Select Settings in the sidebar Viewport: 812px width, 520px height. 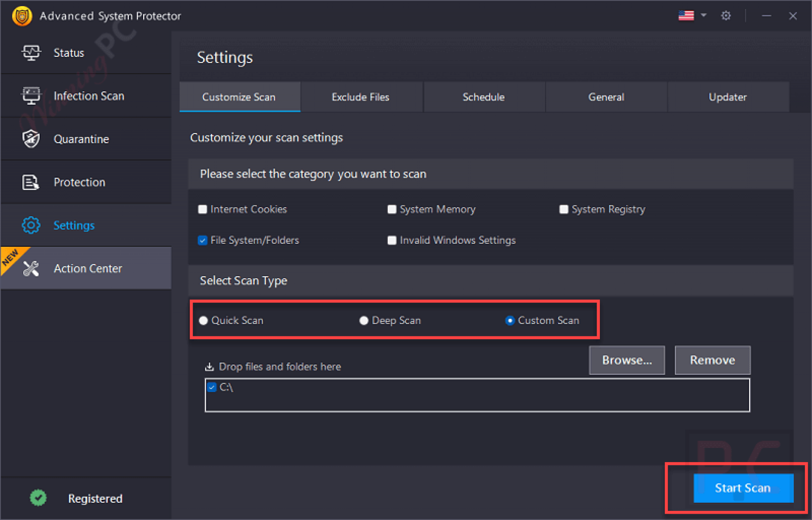click(x=86, y=225)
